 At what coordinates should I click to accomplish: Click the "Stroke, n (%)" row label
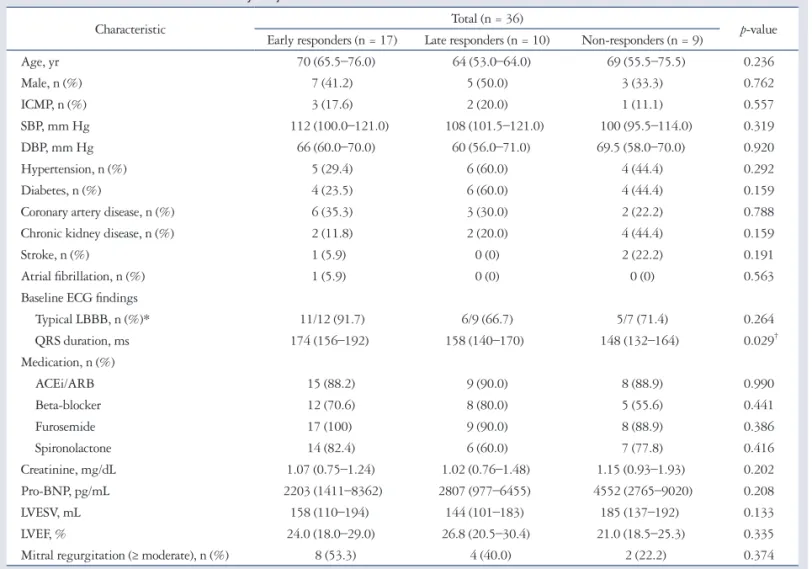[55, 255]
